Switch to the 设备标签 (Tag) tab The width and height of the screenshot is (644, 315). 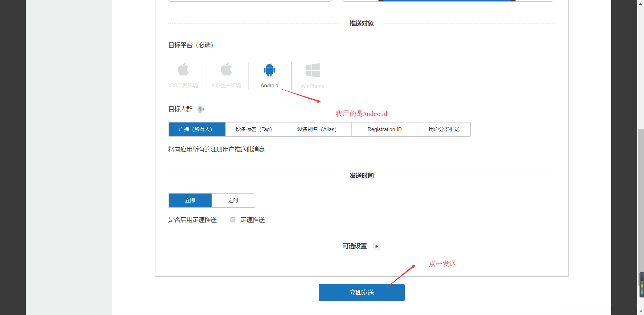coord(255,129)
